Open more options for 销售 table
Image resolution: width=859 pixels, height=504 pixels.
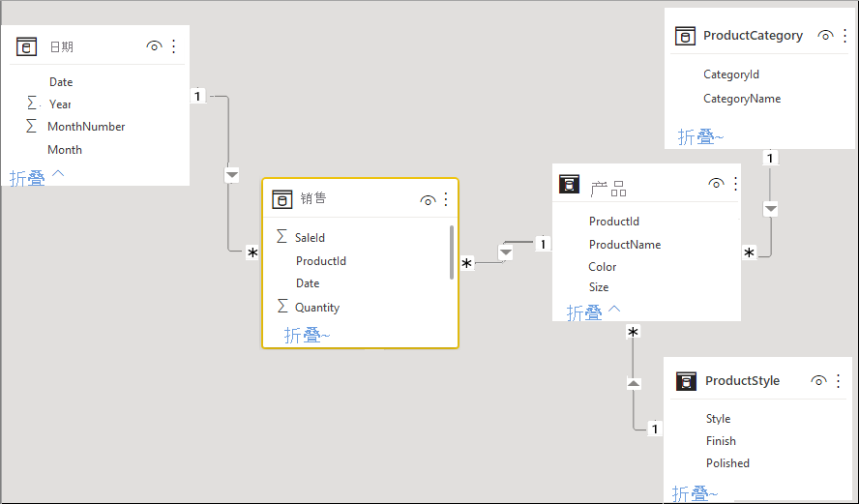click(446, 199)
